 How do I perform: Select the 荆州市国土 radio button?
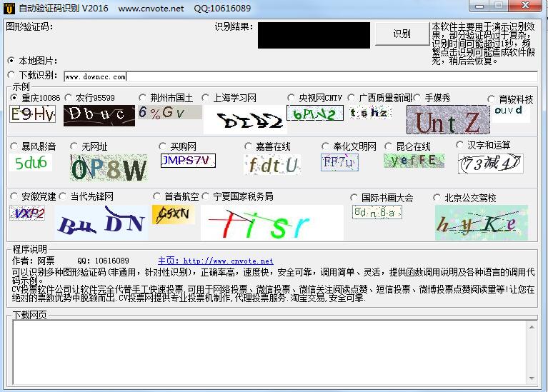(142, 98)
